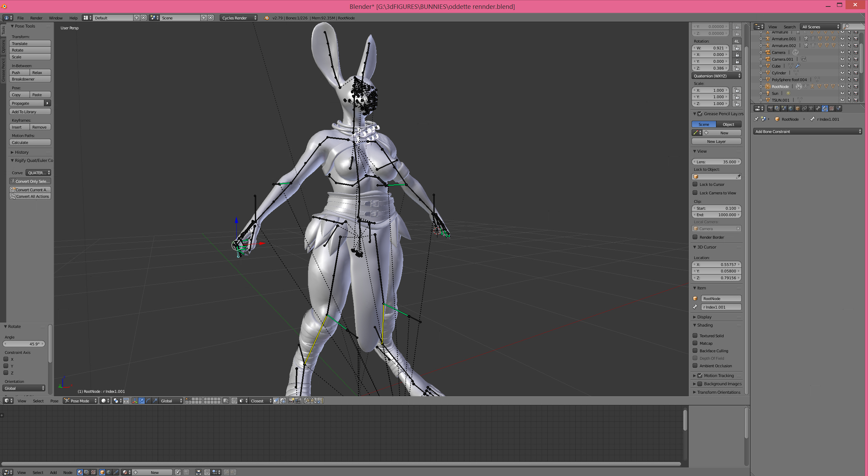Open the Render camera properties tab
Viewport: 868px width, 476px height.
771,108
